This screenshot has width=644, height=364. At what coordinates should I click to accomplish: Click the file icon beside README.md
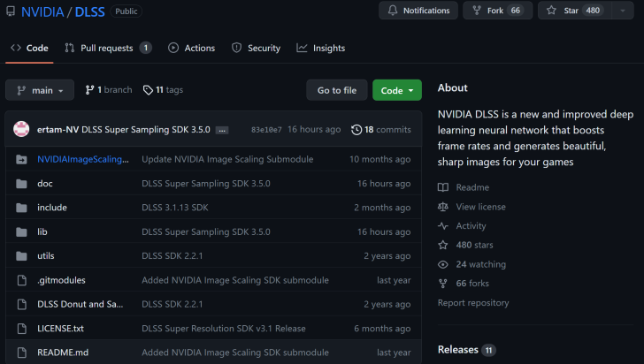[22, 353]
